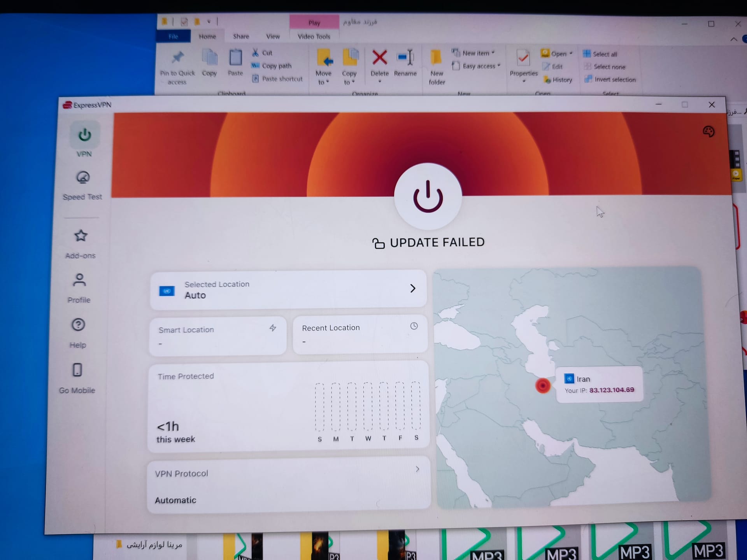Screen dimensions: 747x560
Task: Click Properties in the Explorer ribbon
Action: click(524, 66)
